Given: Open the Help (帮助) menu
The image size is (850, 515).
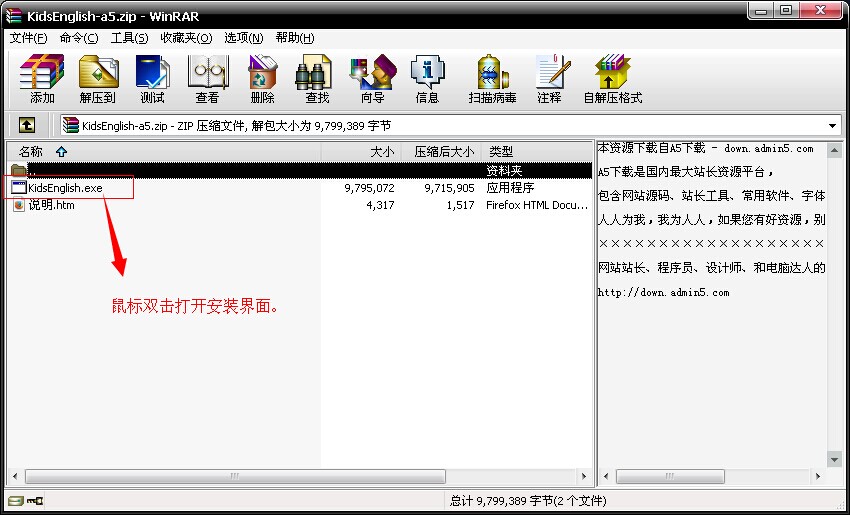Looking at the screenshot, I should click(x=295, y=37).
